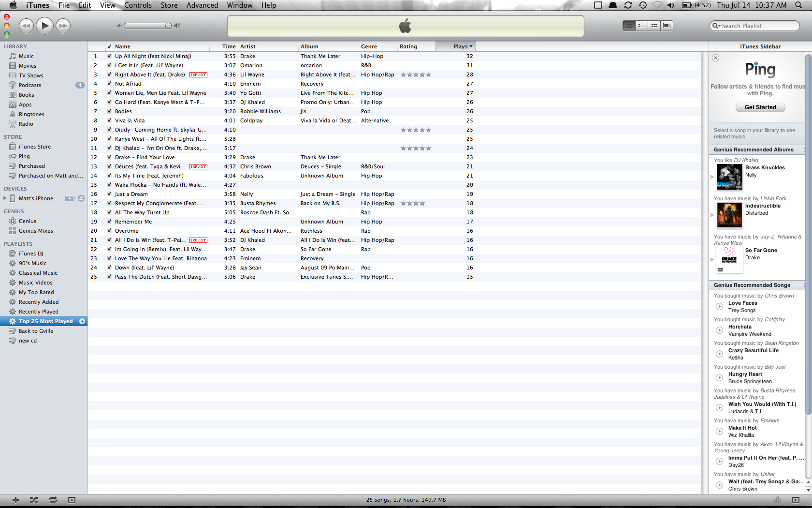This screenshot has width=812, height=508.
Task: Preview Crazy Beautiful Life by Ke$ha
Action: tap(719, 354)
